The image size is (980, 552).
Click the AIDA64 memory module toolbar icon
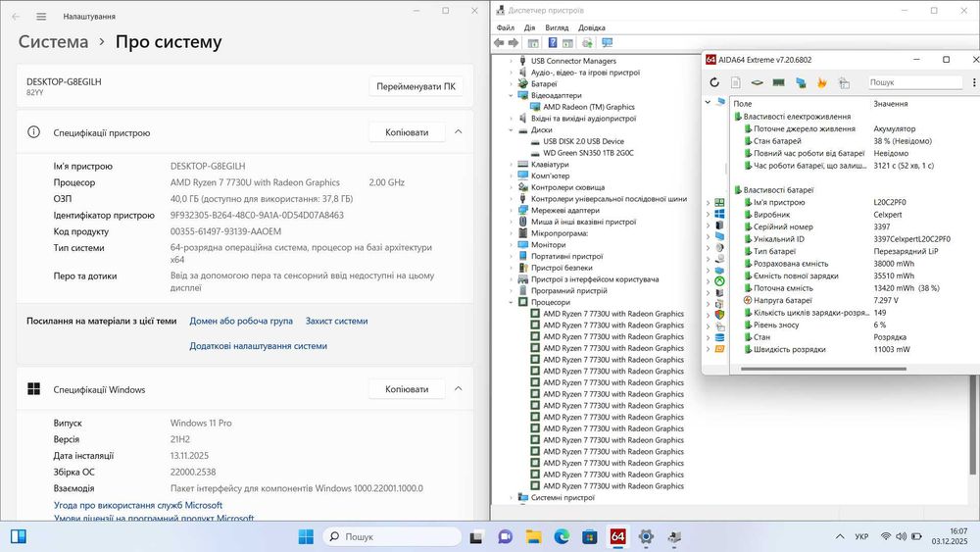pos(779,82)
